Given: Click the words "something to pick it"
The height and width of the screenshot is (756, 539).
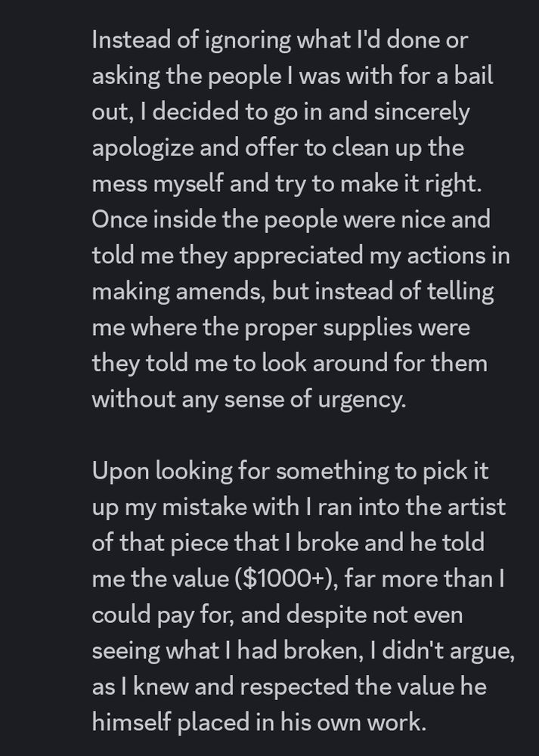Looking at the screenshot, I should pos(383,472).
